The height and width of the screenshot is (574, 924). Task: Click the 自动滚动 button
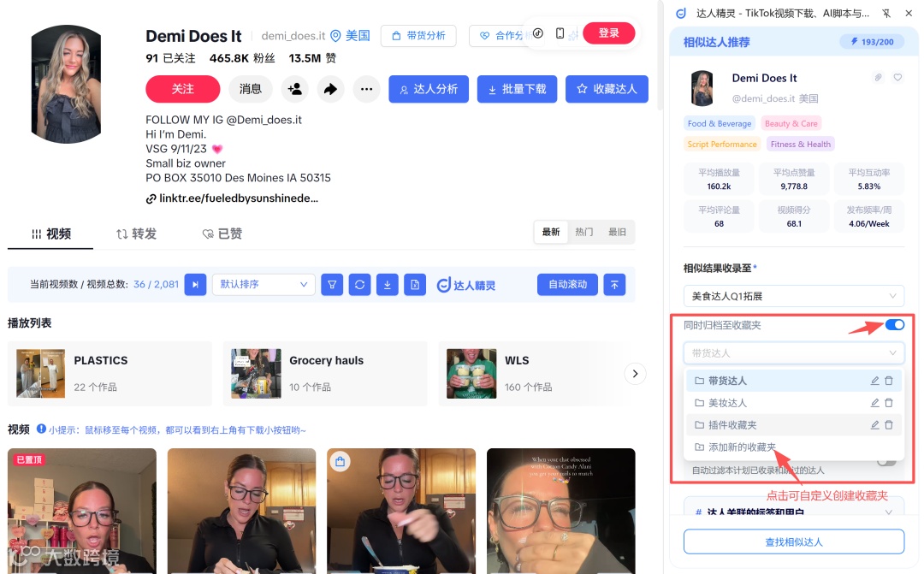(567, 285)
